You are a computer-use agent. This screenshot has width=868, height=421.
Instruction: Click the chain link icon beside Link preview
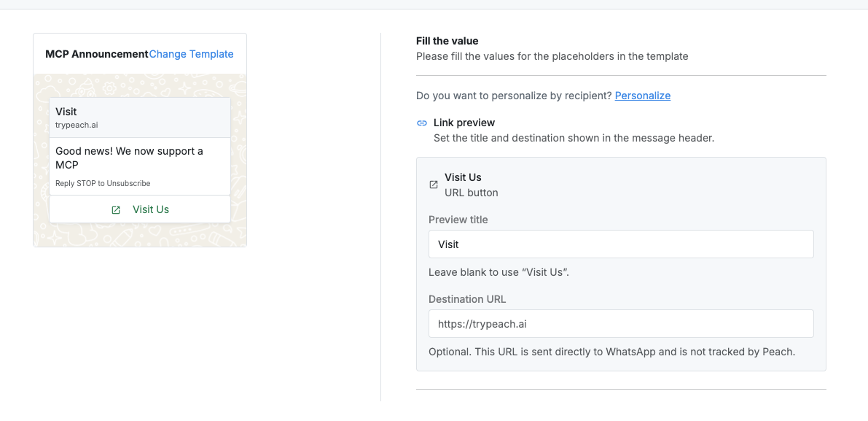pyautogui.click(x=422, y=123)
